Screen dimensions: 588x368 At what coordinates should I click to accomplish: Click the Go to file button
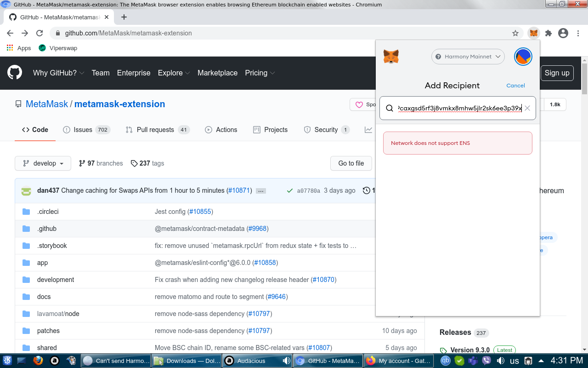tap(351, 163)
